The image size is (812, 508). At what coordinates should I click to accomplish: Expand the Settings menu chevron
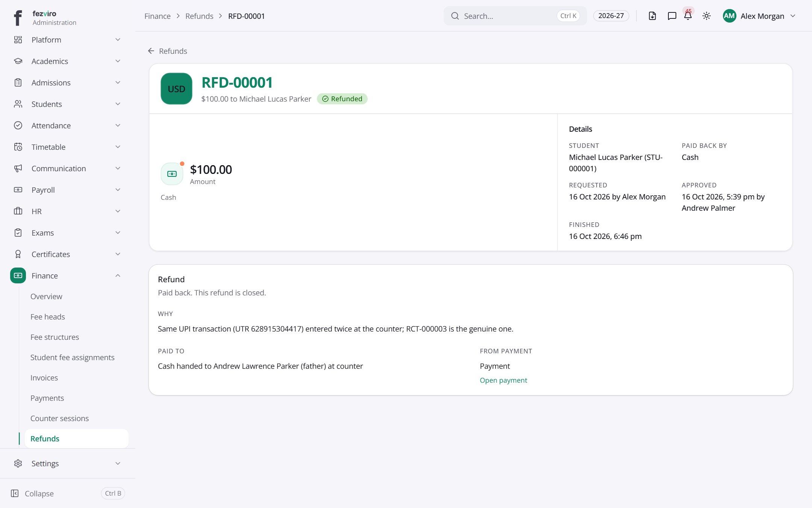[x=118, y=463]
